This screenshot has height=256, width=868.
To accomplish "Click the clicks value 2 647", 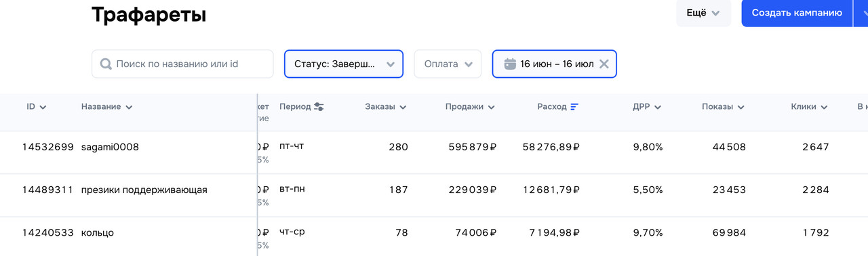I will tap(816, 147).
